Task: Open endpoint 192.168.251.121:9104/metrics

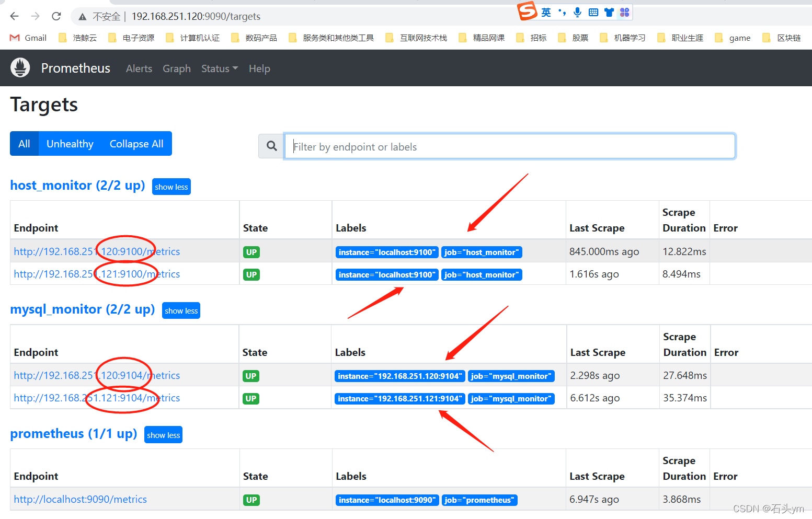Action: (97, 398)
